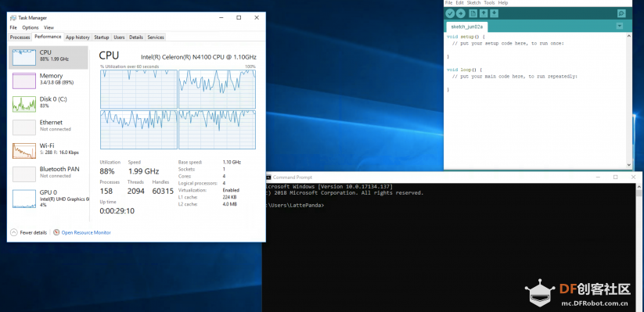This screenshot has width=644, height=312.
Task: Click the Base speed 1.10 GHz value
Action: tap(232, 162)
